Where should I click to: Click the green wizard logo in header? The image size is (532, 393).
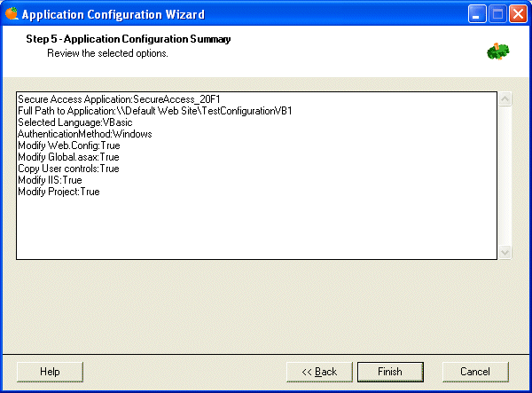point(497,51)
